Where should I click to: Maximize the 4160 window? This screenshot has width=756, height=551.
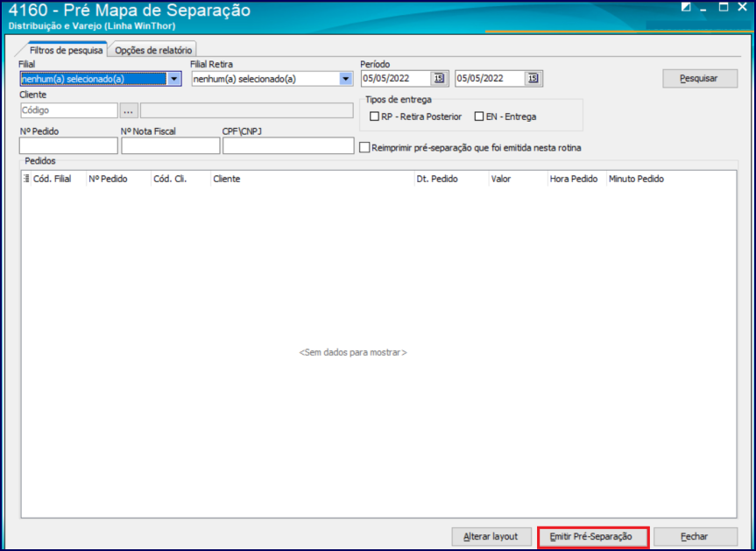click(x=724, y=7)
